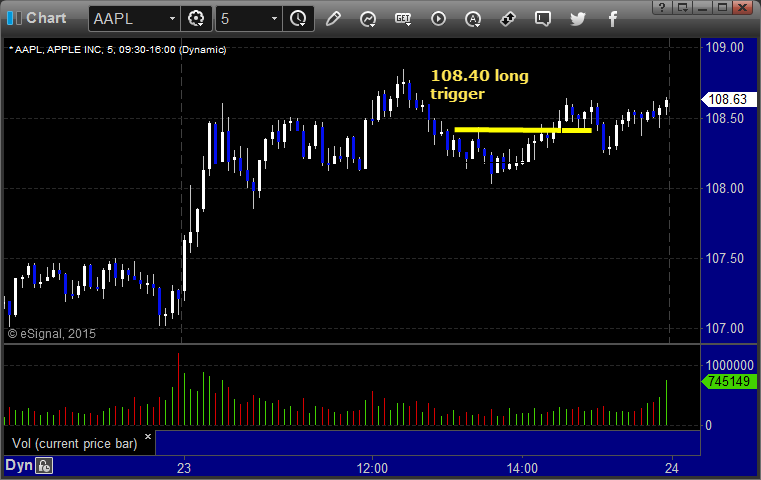Click the pop-out window button

coord(682,7)
